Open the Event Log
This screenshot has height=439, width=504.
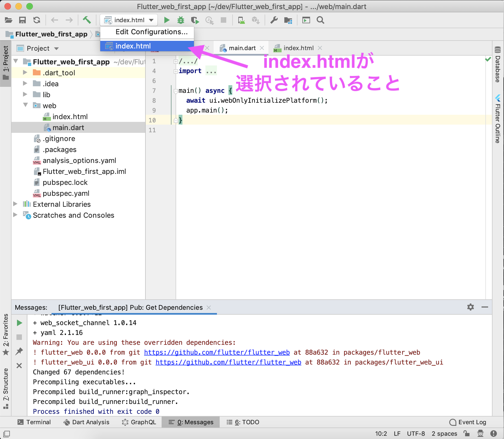point(468,422)
